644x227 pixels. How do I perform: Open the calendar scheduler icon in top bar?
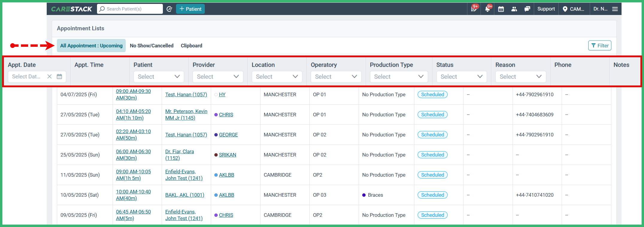[x=501, y=9]
